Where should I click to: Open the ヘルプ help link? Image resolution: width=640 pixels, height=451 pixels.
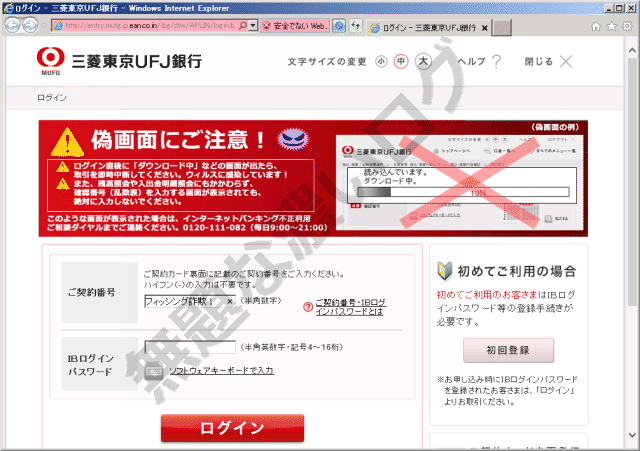(472, 62)
